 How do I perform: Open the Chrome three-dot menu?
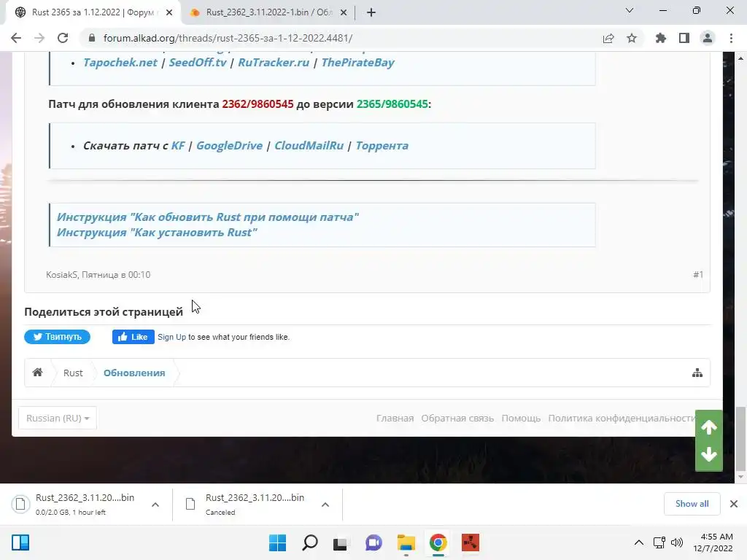[x=731, y=38]
